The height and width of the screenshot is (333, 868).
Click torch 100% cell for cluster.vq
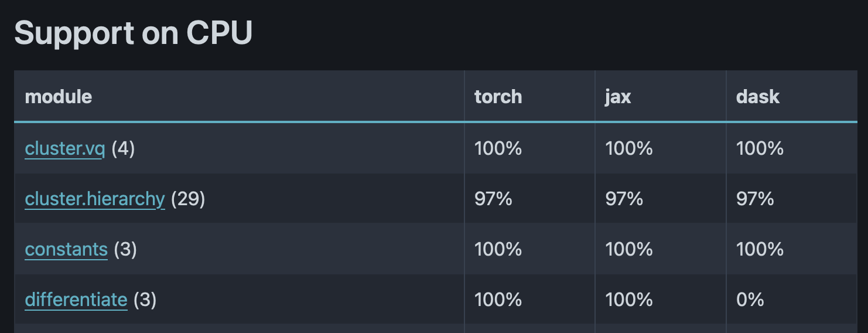[x=498, y=149]
